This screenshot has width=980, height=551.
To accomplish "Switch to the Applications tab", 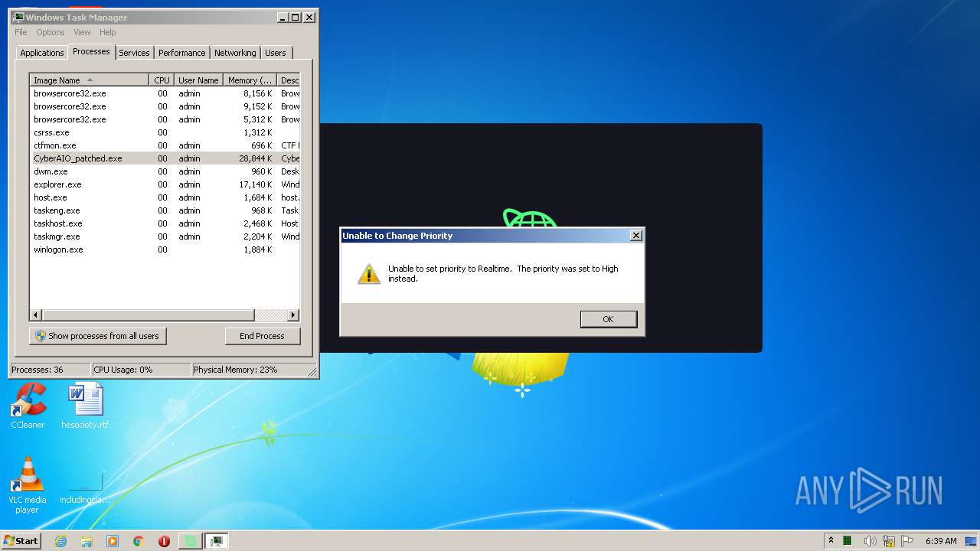I will (x=41, y=53).
